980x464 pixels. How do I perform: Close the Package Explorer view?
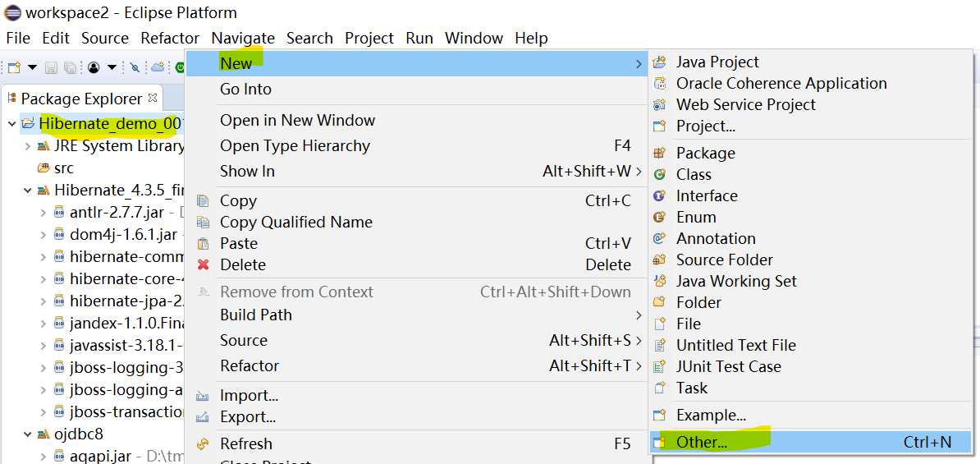coord(153,98)
